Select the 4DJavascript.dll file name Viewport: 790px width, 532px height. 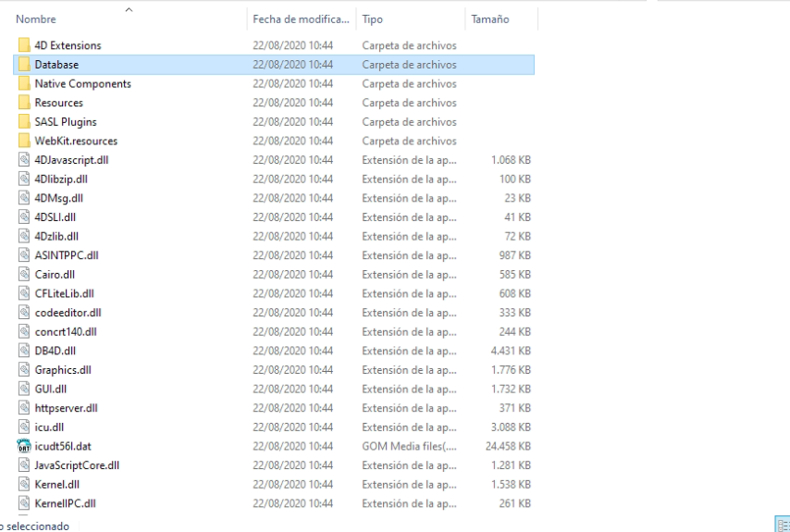point(71,160)
